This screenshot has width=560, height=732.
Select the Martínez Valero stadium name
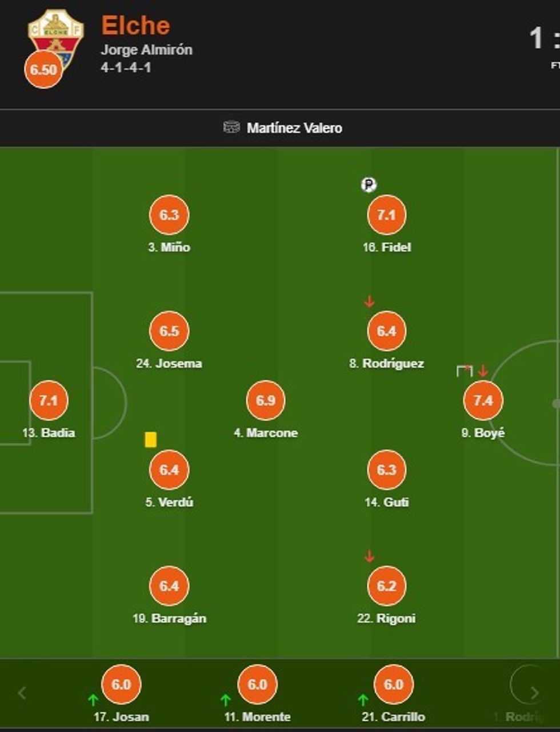click(294, 128)
